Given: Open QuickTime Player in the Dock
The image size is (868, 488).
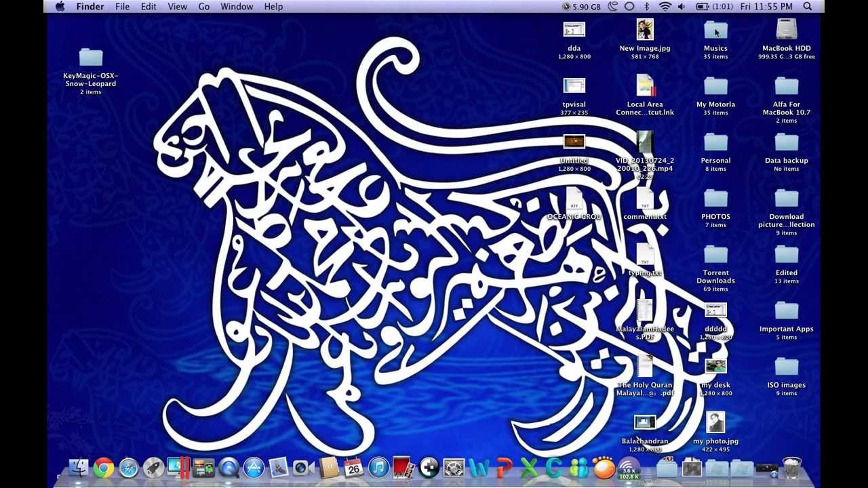Looking at the screenshot, I should coord(229,467).
